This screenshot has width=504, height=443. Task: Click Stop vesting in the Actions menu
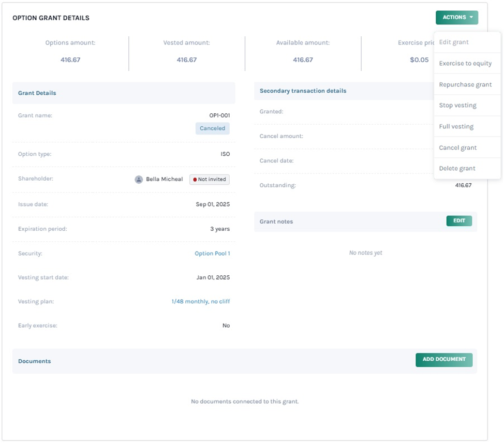[457, 106]
